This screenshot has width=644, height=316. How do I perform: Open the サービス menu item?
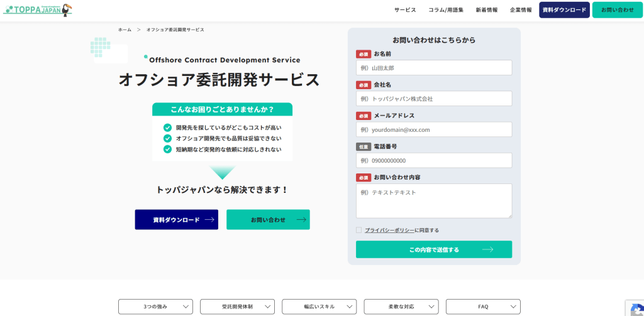[405, 10]
